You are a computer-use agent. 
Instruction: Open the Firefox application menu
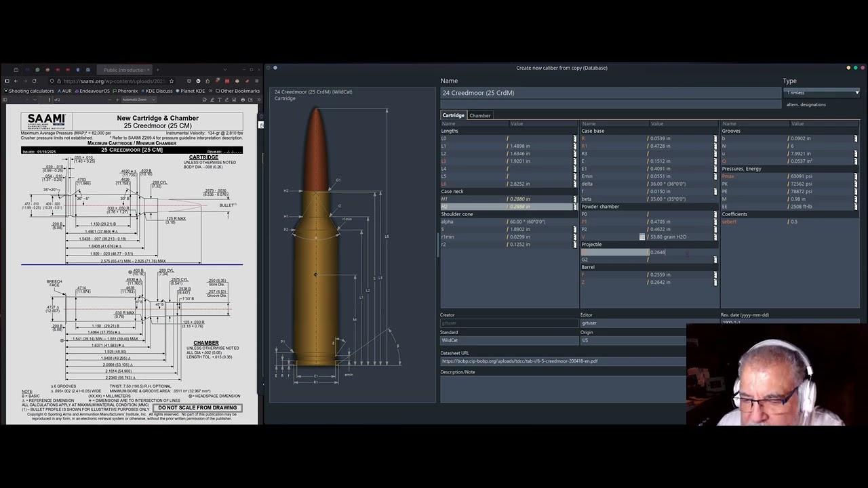(257, 81)
